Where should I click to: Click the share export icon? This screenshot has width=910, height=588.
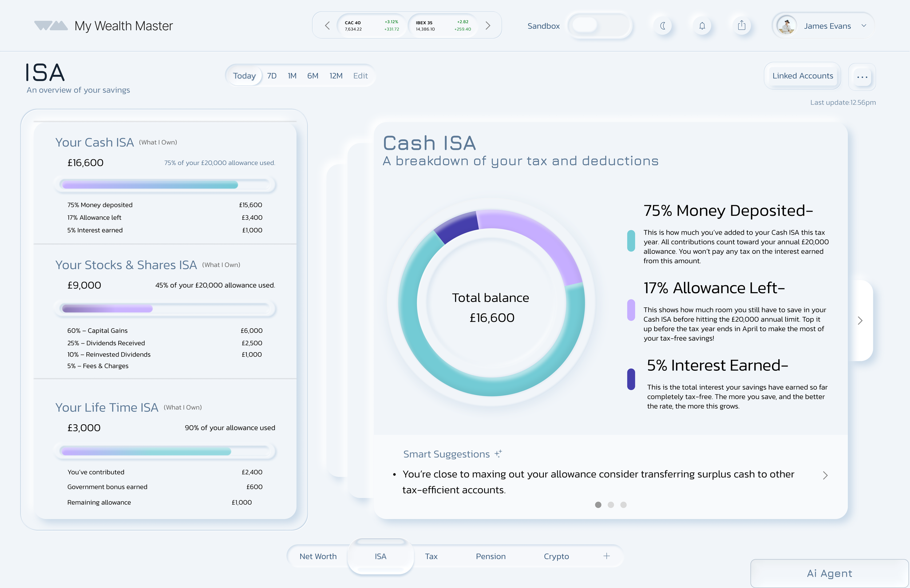(x=741, y=25)
